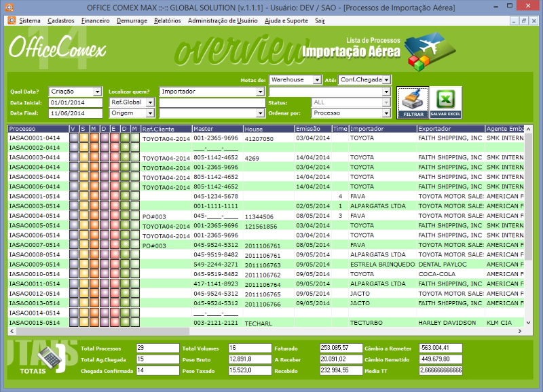Click the purple D box for IASAO0001-0514
This screenshot has height=392, width=543.
[x=105, y=196]
